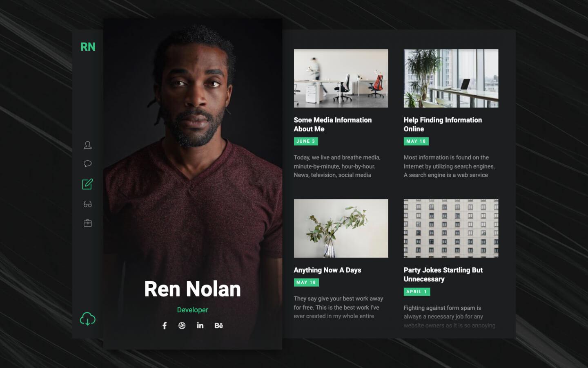Click the JUNE 3 date tag

[x=306, y=141]
